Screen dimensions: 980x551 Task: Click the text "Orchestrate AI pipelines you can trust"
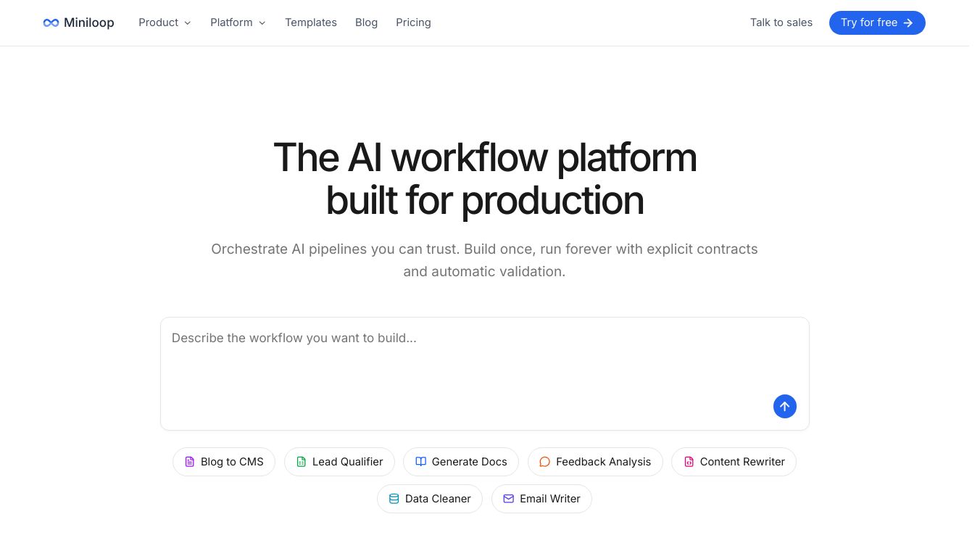click(x=334, y=249)
